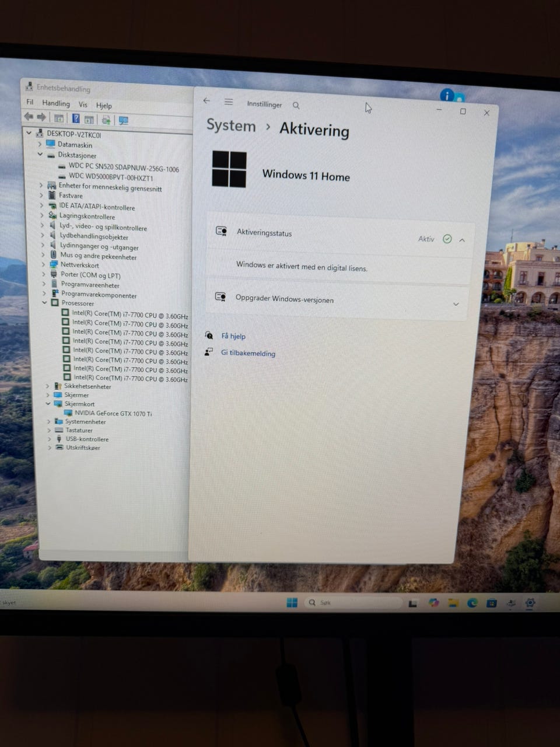Open the Fil menu
560x747 pixels.
(x=30, y=102)
